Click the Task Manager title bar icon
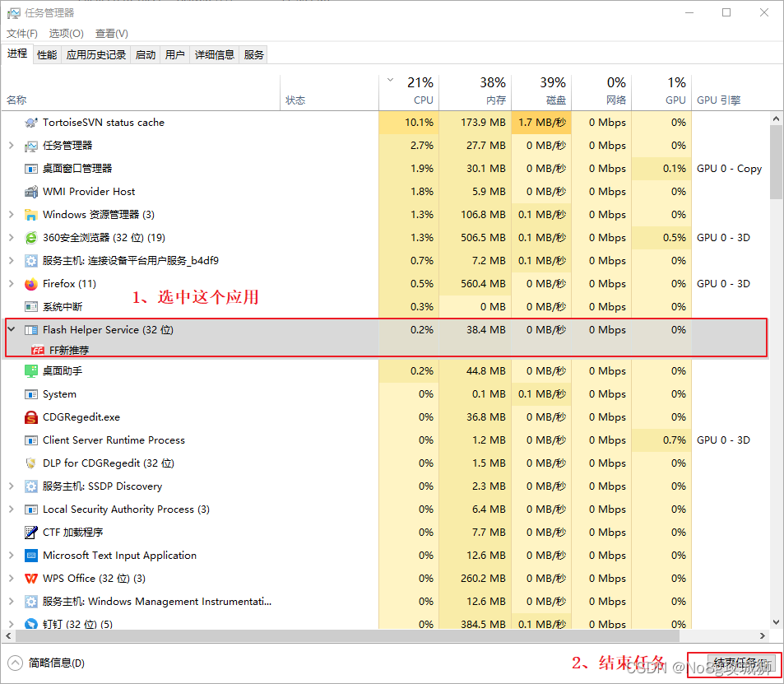 coord(13,13)
